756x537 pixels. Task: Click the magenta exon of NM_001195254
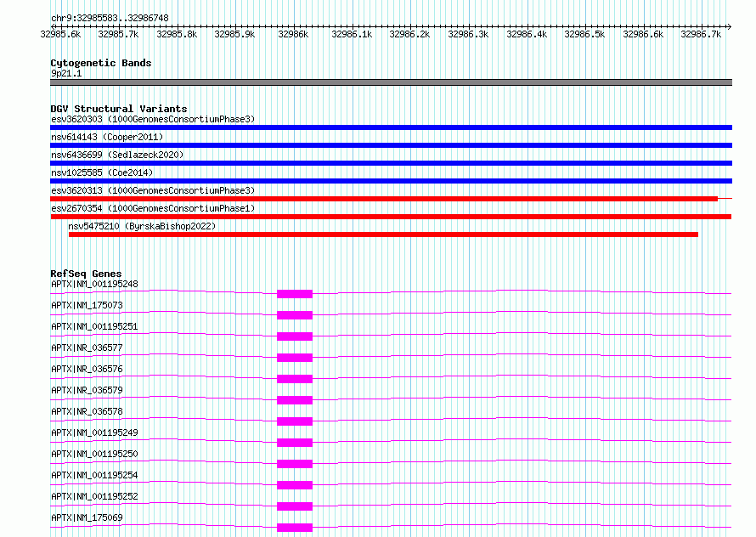point(295,485)
